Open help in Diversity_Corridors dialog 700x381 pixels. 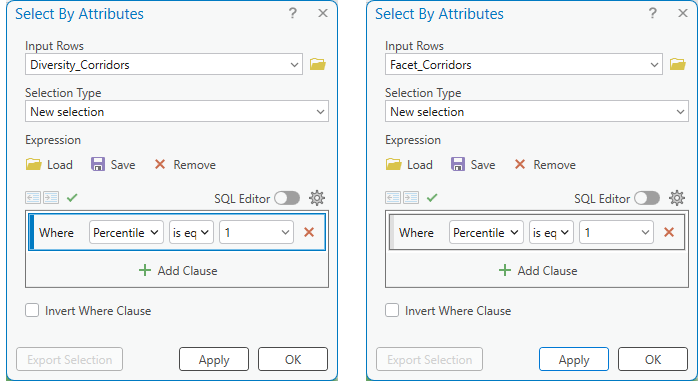click(292, 13)
